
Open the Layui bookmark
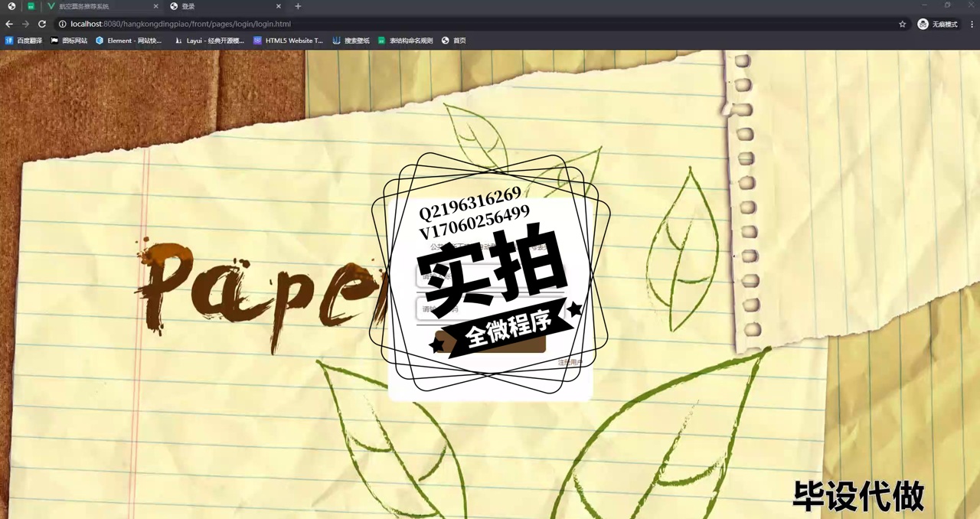point(209,41)
